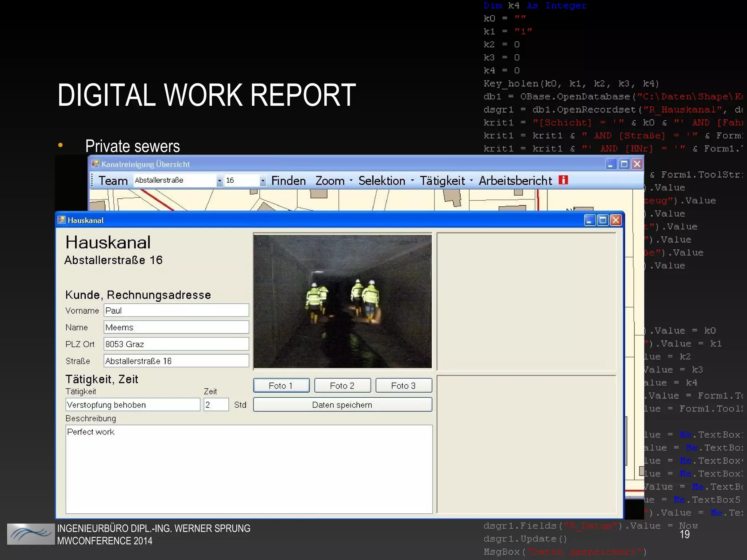Minimize the Kanalreinigung Übersicht window
Image resolution: width=747 pixels, height=560 pixels.
[x=611, y=164]
